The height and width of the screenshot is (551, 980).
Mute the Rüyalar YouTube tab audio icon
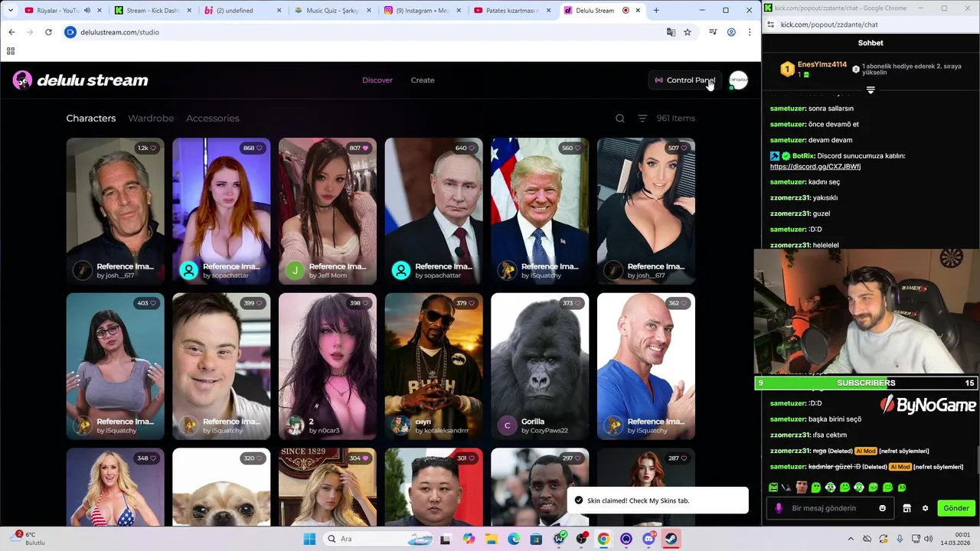pyautogui.click(x=87, y=11)
